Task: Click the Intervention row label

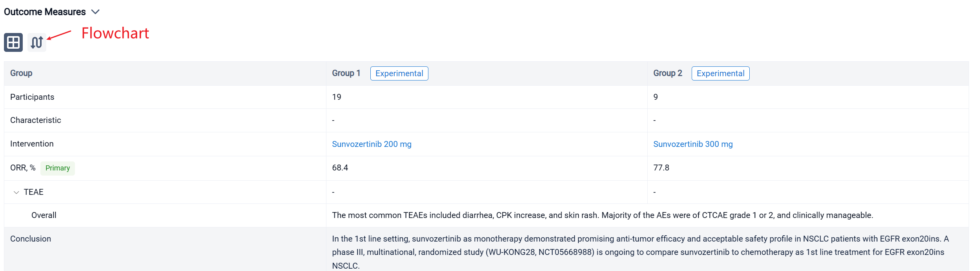Action: (32, 144)
